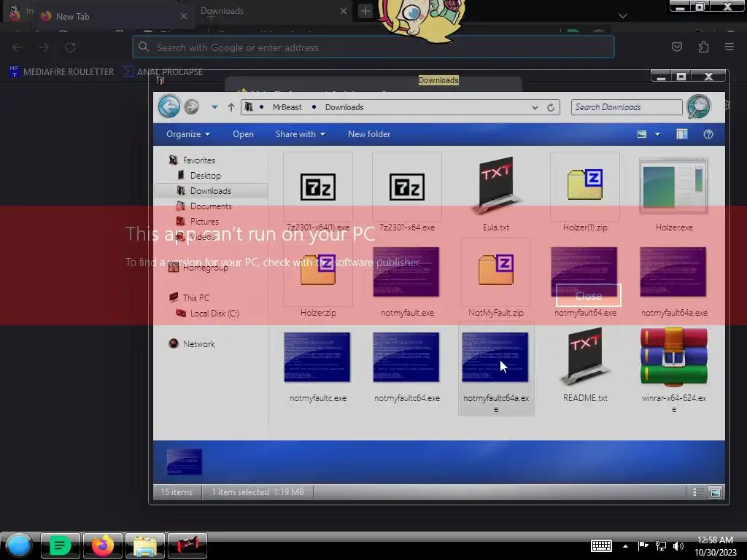Switch to the Downloads tab in Firefox
Screen dimensions: 747x560
click(273, 11)
